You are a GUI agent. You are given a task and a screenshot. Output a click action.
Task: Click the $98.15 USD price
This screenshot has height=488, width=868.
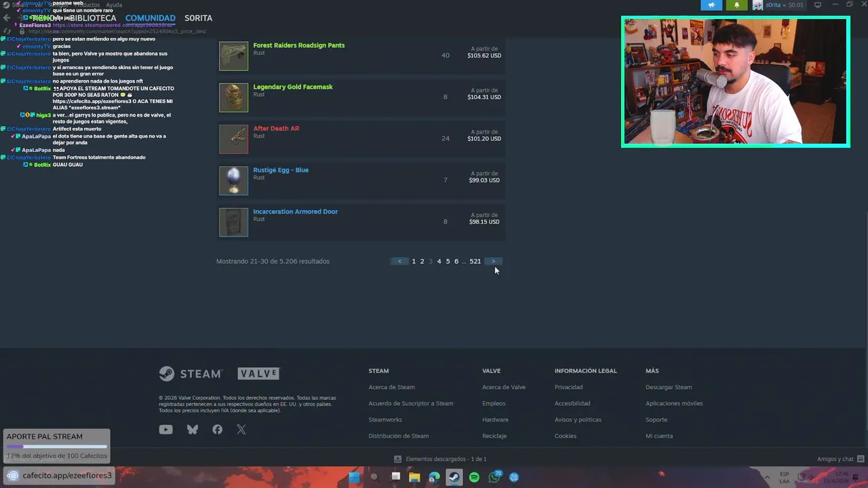[486, 222]
